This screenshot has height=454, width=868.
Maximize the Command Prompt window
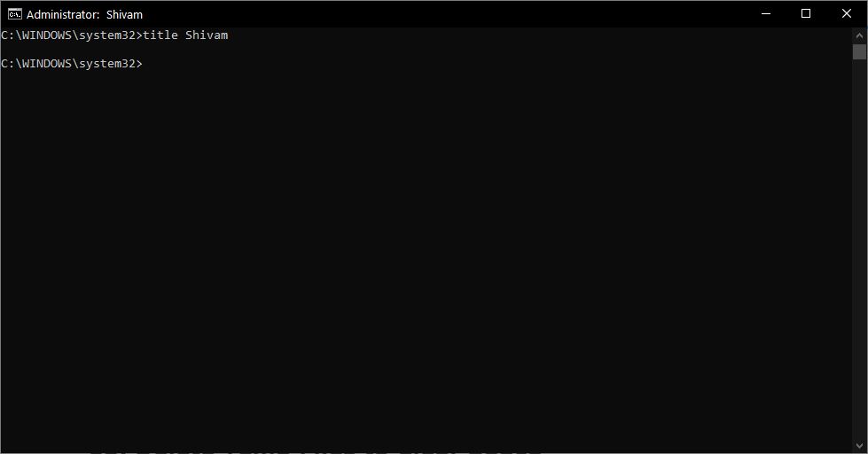(x=806, y=14)
